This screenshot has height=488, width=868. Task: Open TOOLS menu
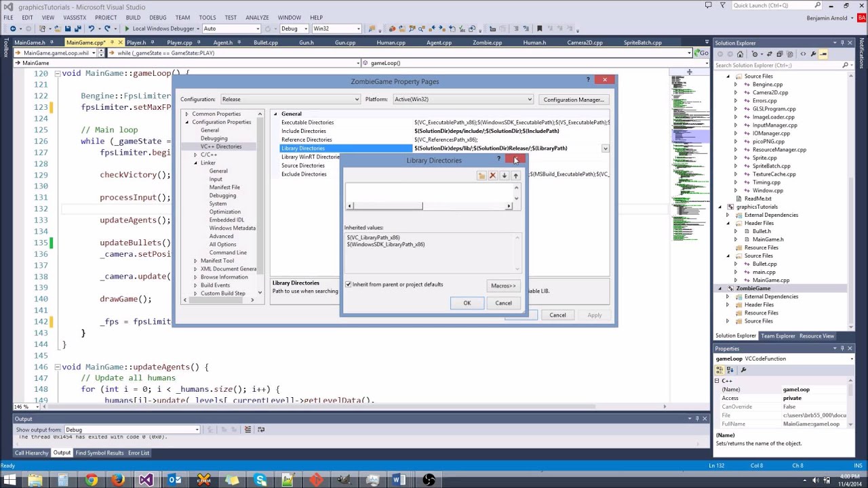click(208, 18)
